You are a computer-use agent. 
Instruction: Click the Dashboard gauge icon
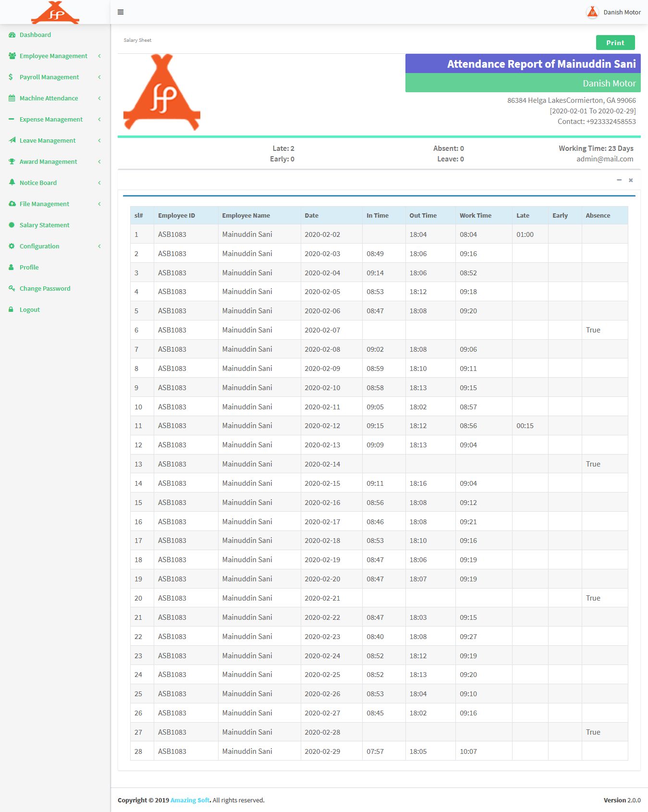pos(12,35)
